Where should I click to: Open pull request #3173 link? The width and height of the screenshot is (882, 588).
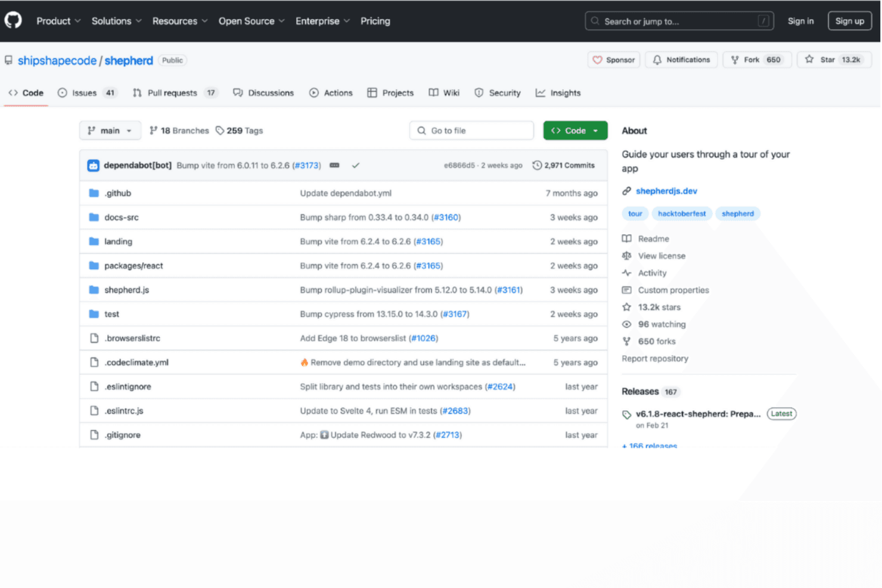tap(307, 166)
